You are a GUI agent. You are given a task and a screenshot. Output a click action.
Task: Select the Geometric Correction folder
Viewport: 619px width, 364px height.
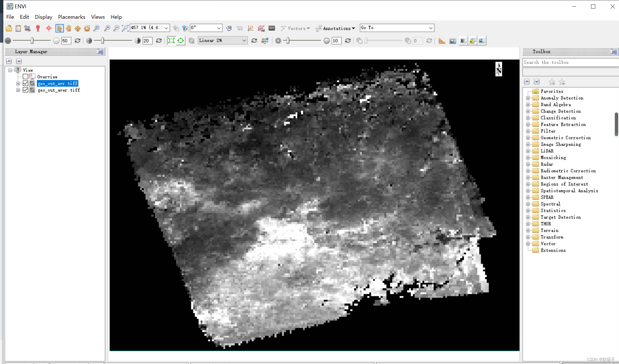566,138
